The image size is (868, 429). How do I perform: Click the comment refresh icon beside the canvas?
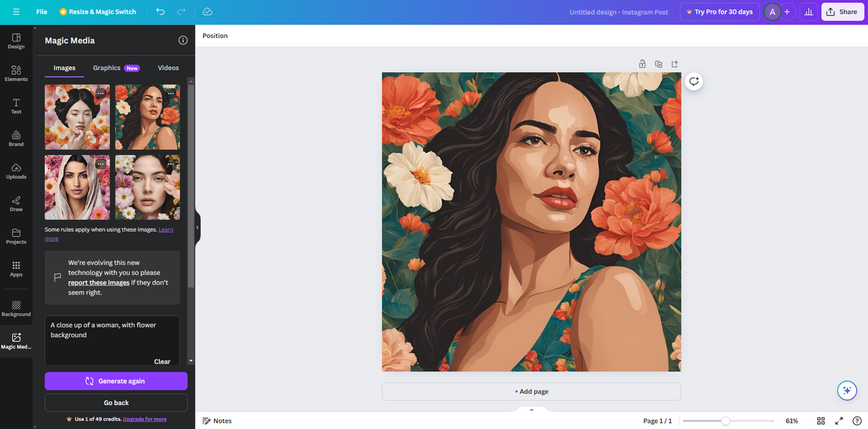pyautogui.click(x=694, y=81)
